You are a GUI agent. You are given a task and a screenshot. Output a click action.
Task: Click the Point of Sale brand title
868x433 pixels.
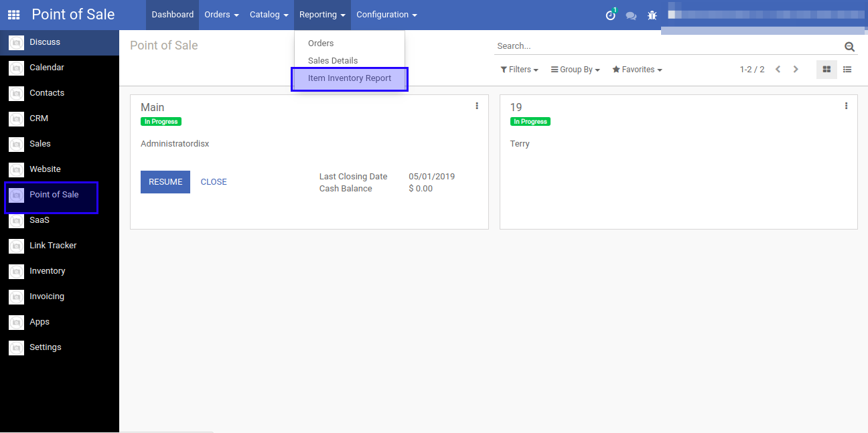coord(73,15)
